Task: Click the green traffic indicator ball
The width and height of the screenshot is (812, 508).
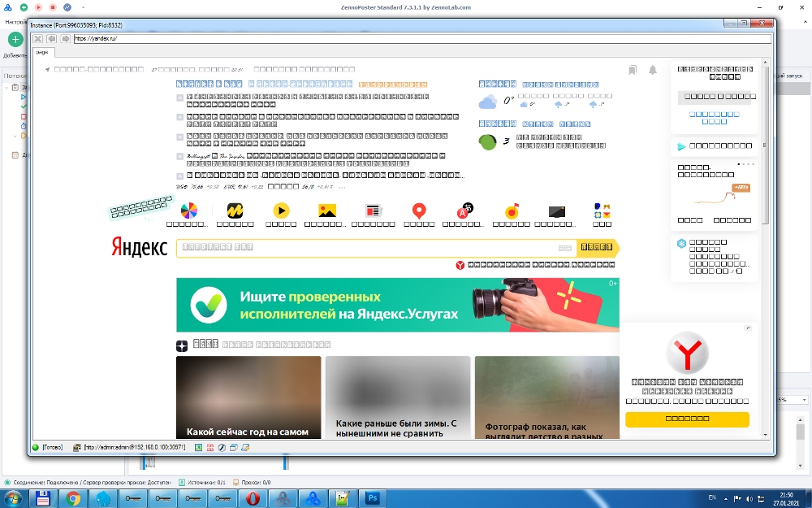Action: [x=487, y=142]
